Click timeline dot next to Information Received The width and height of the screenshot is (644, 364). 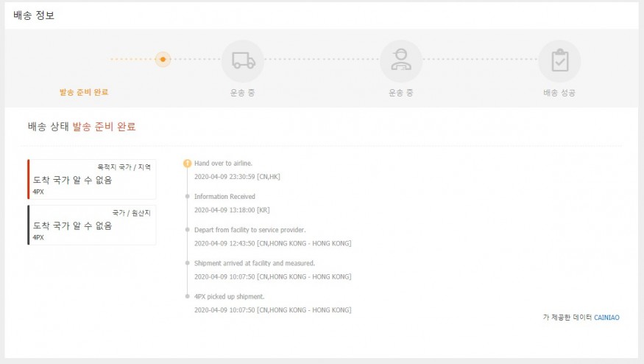(187, 197)
